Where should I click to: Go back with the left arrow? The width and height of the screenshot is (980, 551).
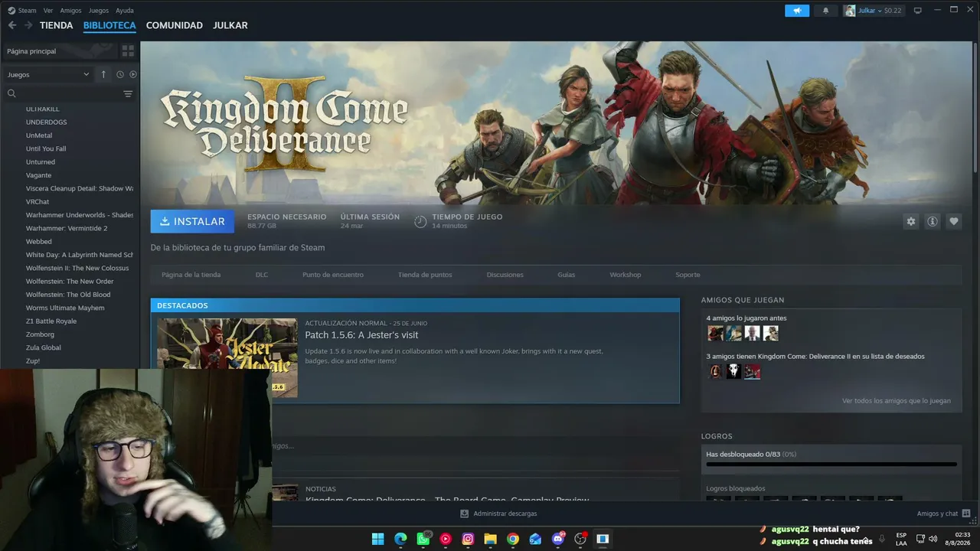pyautogui.click(x=12, y=25)
